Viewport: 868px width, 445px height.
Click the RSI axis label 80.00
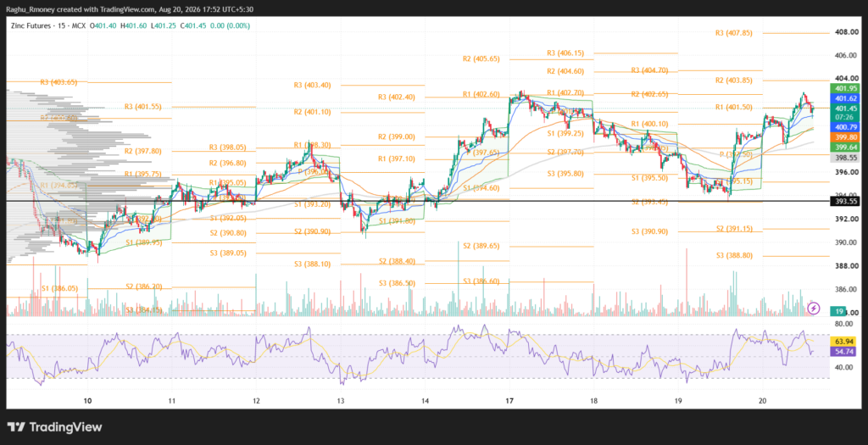pyautogui.click(x=845, y=324)
